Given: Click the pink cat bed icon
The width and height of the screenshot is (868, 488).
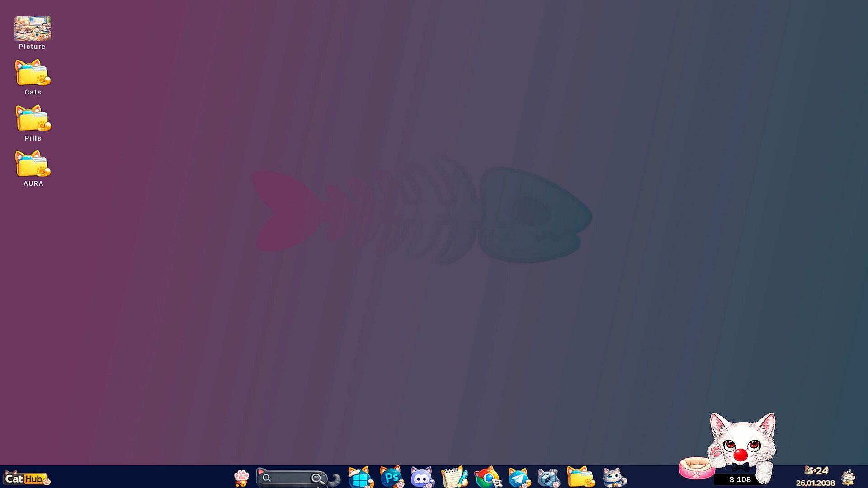Looking at the screenshot, I should coord(696,468).
